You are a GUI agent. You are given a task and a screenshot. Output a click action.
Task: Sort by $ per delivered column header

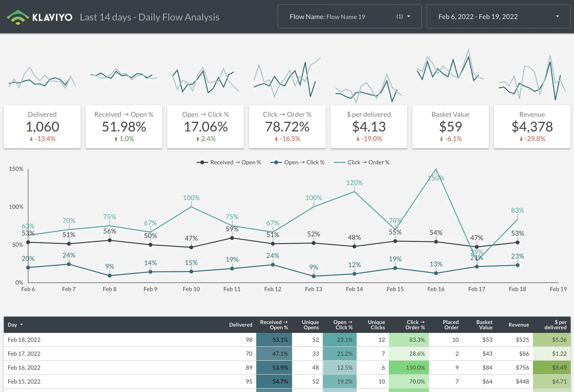555,325
